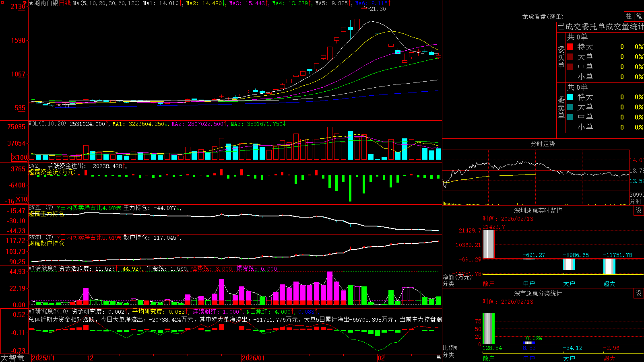
Task: Click the 2130 price axis value
Action: coord(18,6)
